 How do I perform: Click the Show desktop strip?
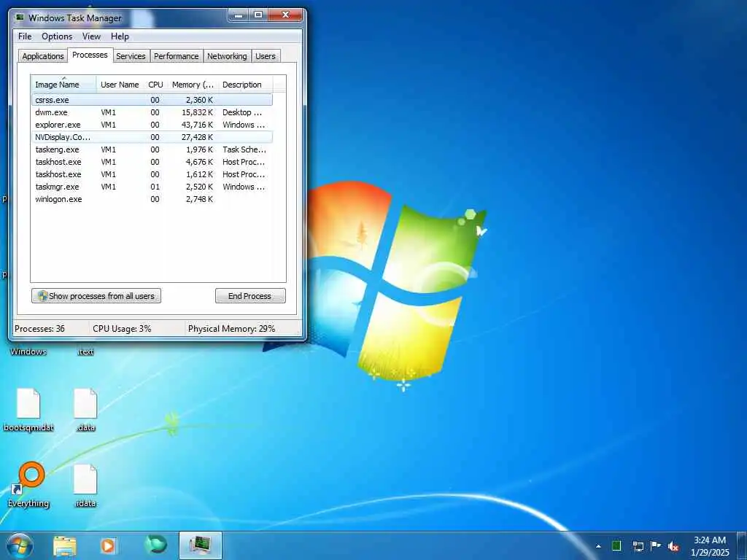[x=742, y=545]
